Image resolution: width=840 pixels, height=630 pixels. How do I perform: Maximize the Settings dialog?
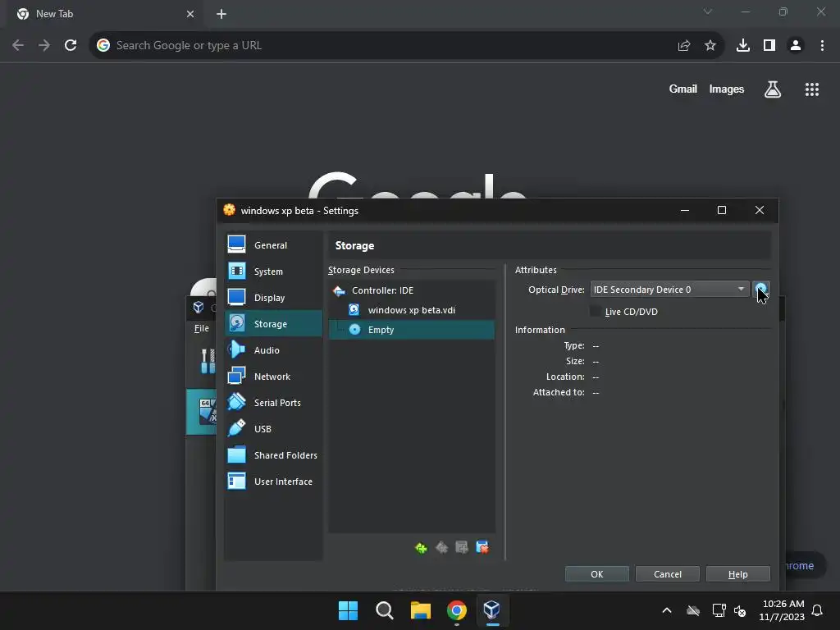pyautogui.click(x=722, y=210)
